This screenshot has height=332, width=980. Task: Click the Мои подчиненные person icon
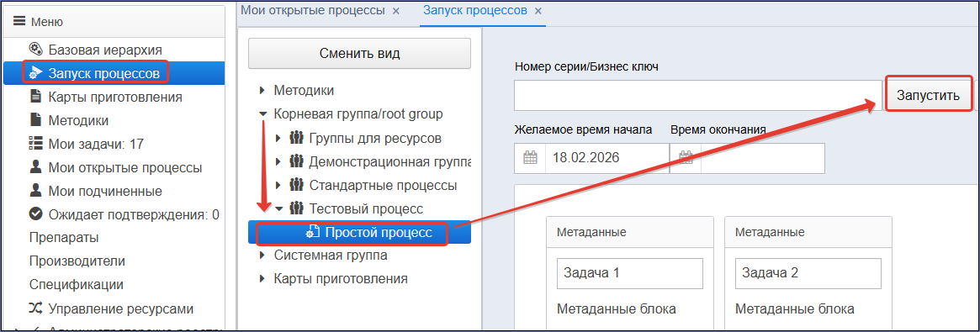click(x=36, y=191)
